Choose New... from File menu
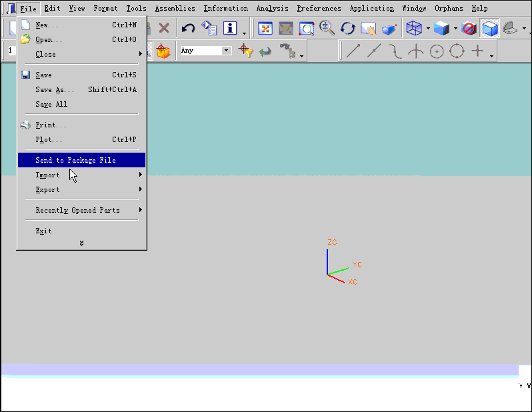Viewport: 532px width, 412px height. pos(81,25)
